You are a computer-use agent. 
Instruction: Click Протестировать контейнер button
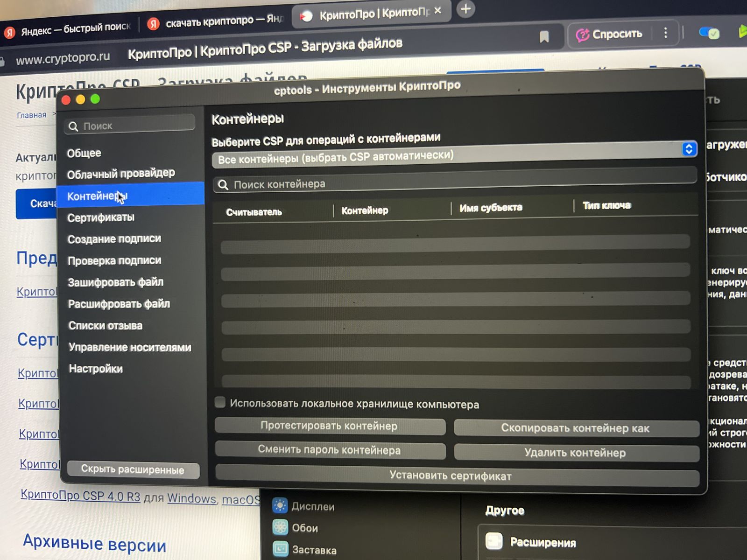click(x=330, y=426)
